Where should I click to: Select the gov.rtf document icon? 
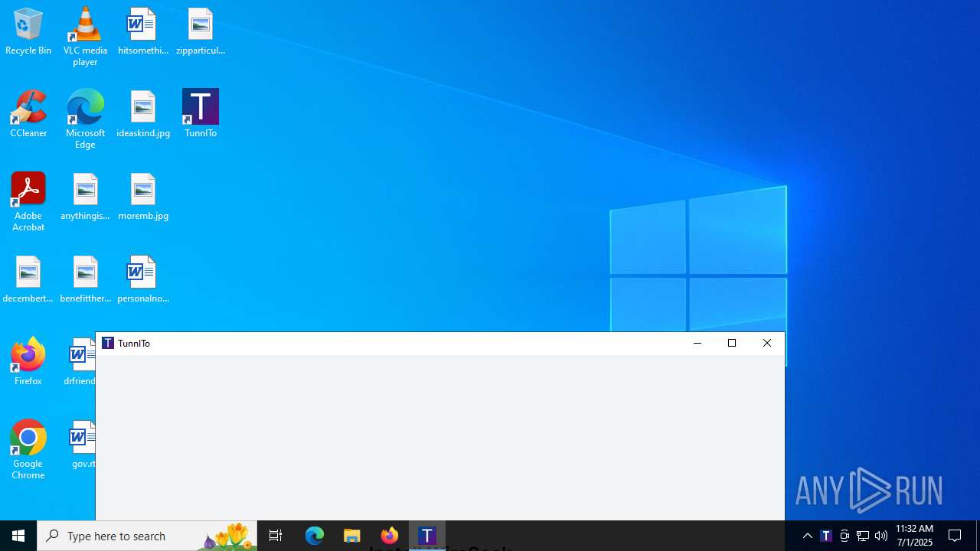pyautogui.click(x=83, y=445)
